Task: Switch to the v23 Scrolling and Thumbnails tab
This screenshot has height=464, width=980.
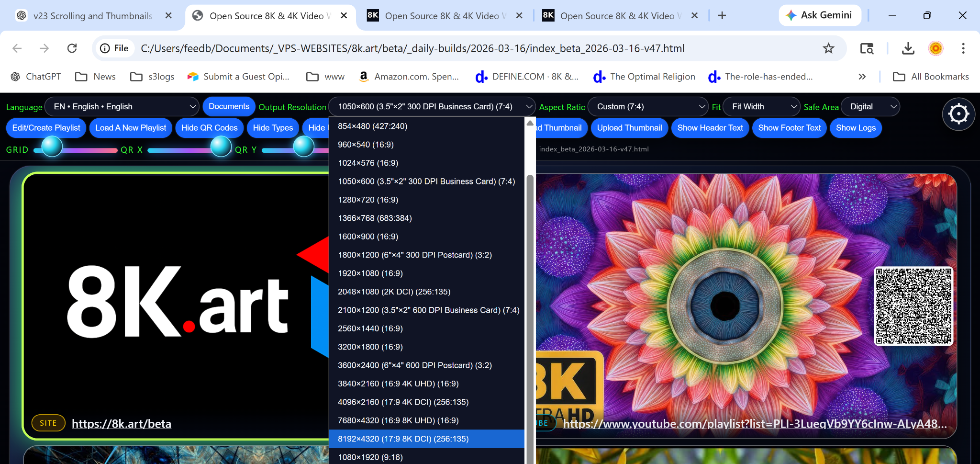Action: point(93,16)
